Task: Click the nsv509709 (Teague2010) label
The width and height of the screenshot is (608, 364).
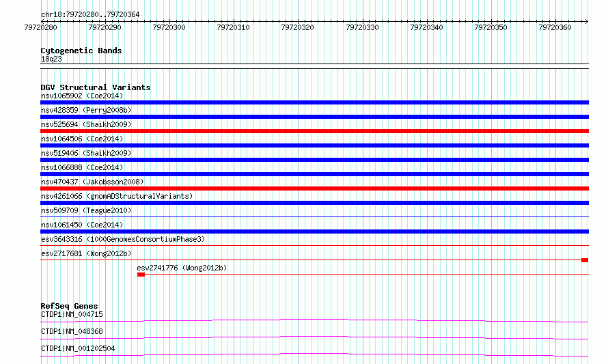Action: pos(86,210)
